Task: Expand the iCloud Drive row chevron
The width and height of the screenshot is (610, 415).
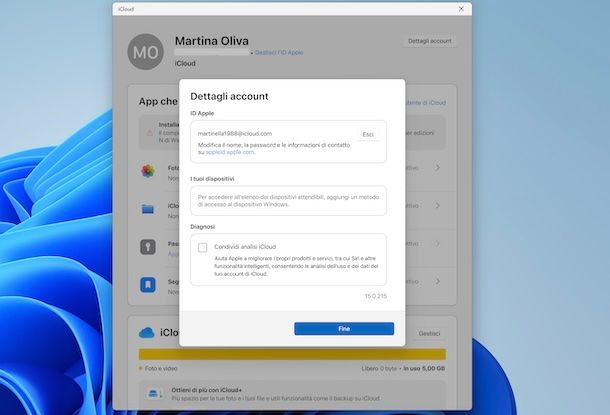Action: click(438, 205)
